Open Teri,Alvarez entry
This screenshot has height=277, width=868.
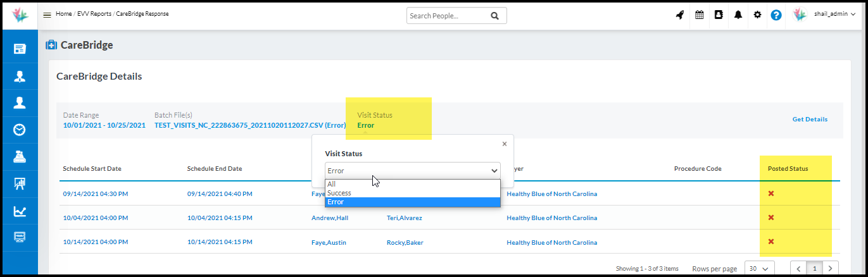(405, 218)
